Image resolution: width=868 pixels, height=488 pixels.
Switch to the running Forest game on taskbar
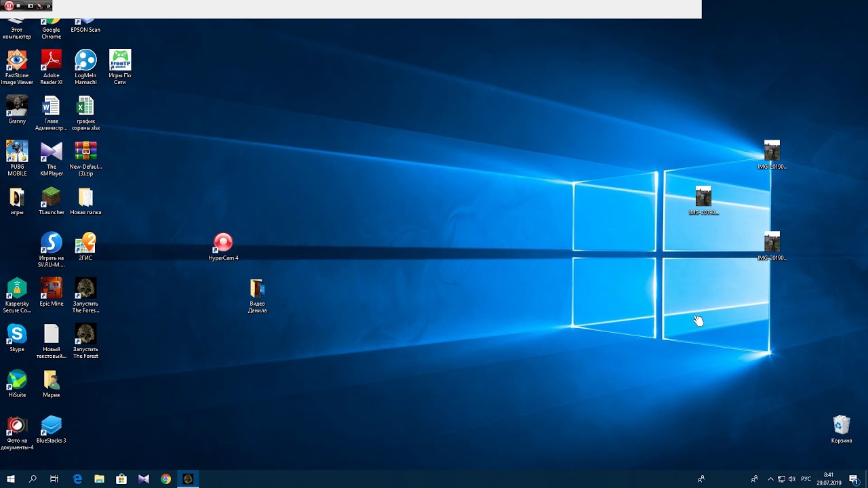tap(188, 479)
